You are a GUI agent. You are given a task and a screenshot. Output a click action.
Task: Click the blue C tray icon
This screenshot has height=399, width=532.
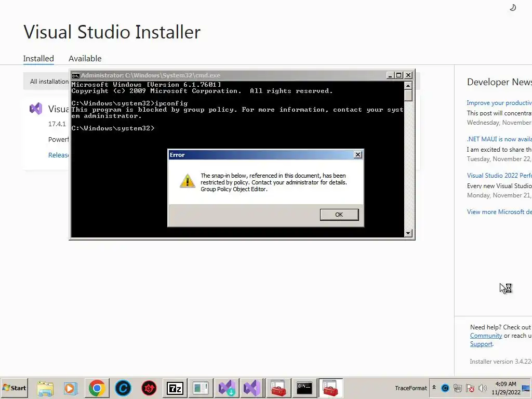click(x=445, y=388)
